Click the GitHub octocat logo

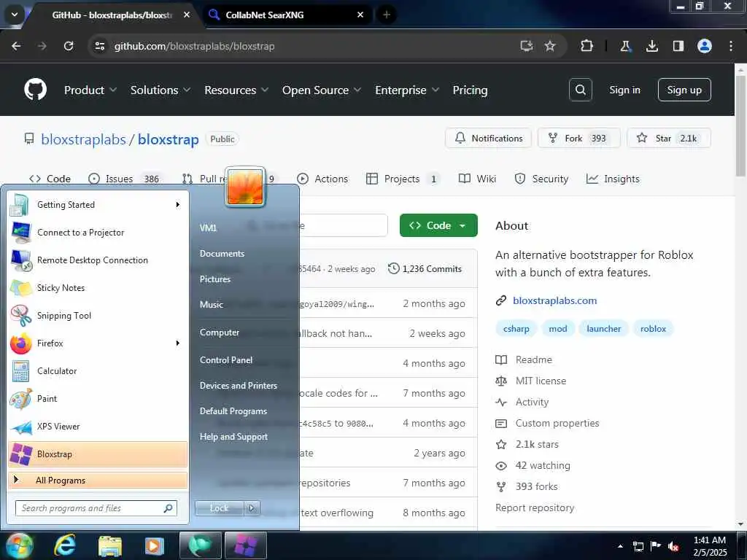point(35,90)
